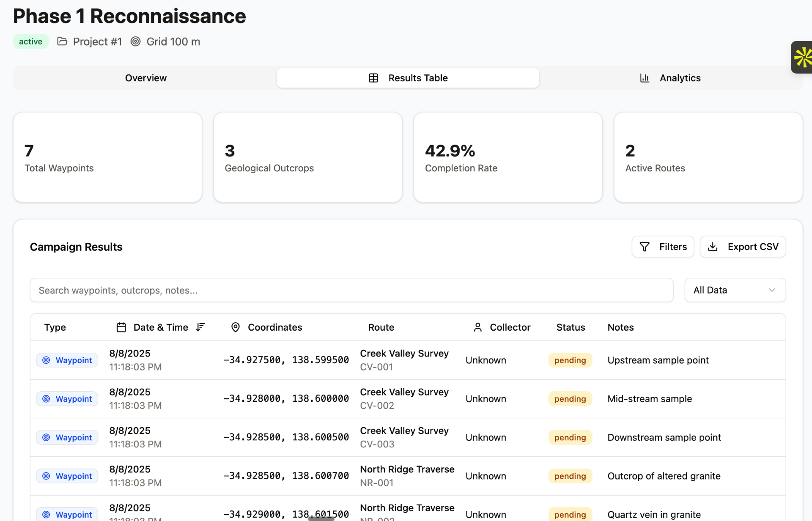Screen dimensions: 812x521
Task: Click the grid target icon beside Grid 100 m
Action: pos(135,41)
